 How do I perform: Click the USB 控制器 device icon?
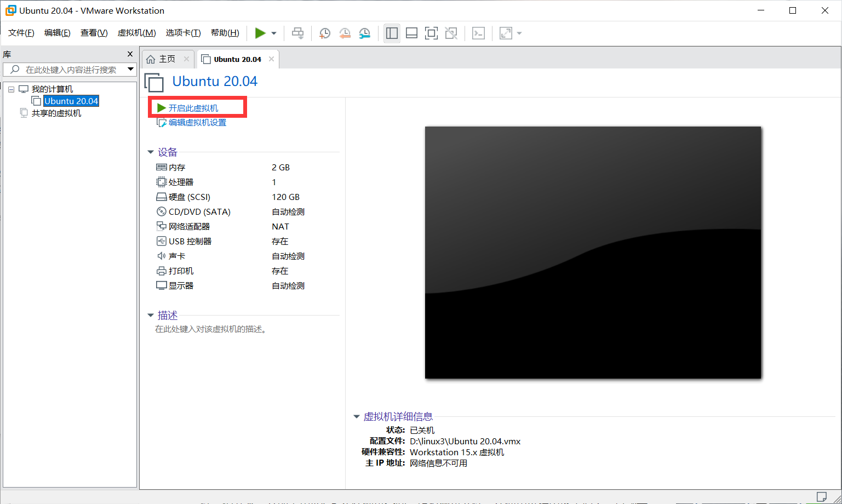pyautogui.click(x=161, y=241)
